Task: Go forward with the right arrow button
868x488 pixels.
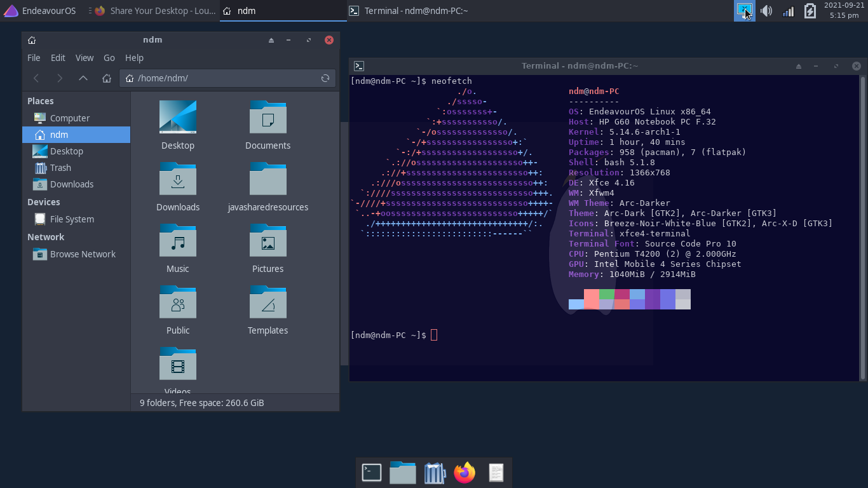Action: click(60, 78)
